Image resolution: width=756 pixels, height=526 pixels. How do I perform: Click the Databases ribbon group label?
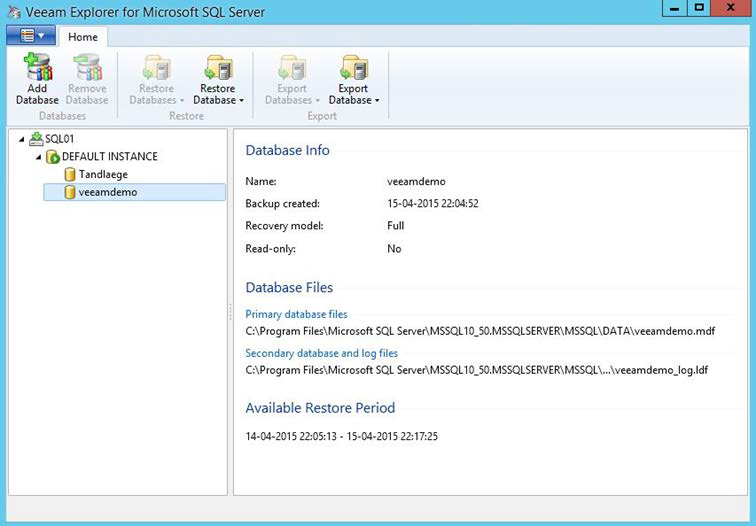coord(63,116)
